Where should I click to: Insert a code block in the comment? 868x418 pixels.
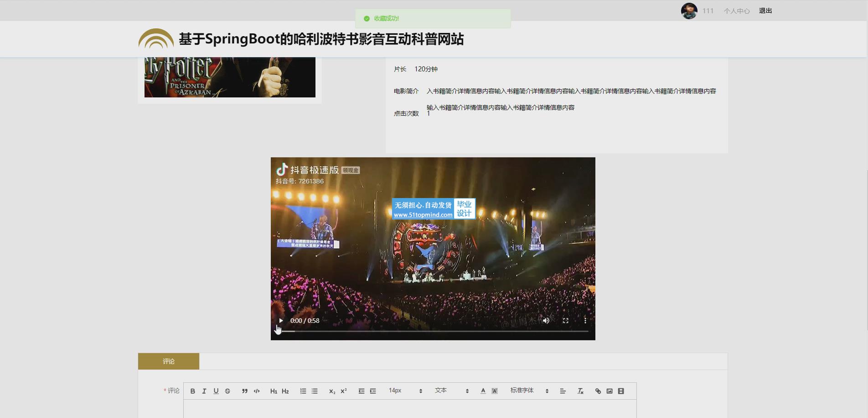pos(257,391)
